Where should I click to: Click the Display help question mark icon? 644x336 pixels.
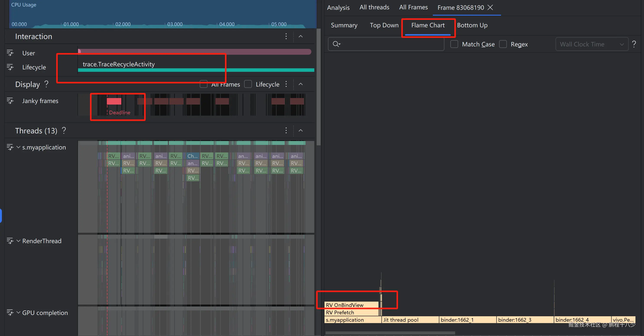pos(47,84)
